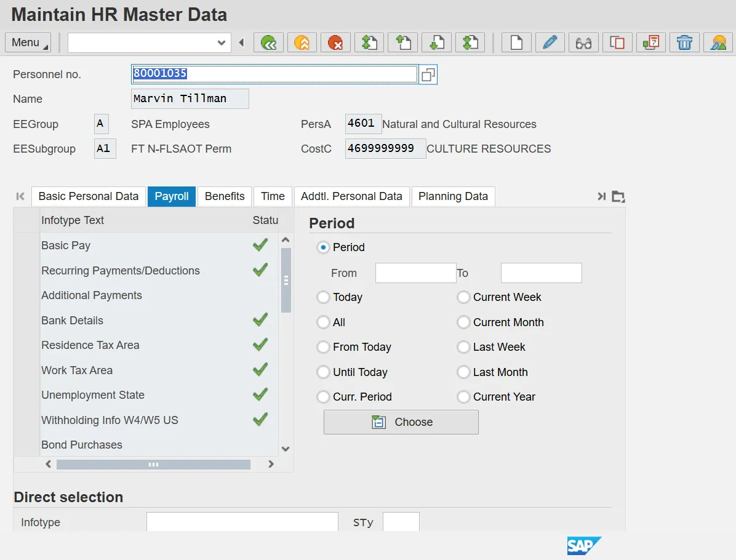
Task: Switch to the Benefits tab
Action: 225,196
